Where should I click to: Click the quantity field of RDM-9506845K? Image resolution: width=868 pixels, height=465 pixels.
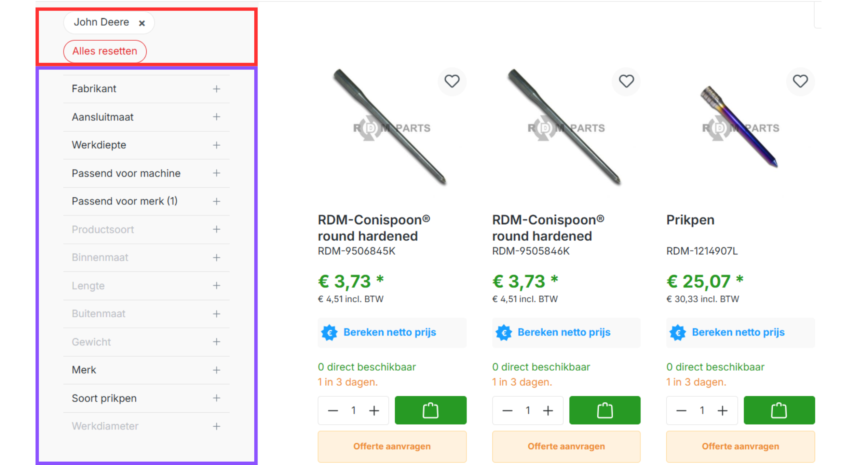(354, 410)
